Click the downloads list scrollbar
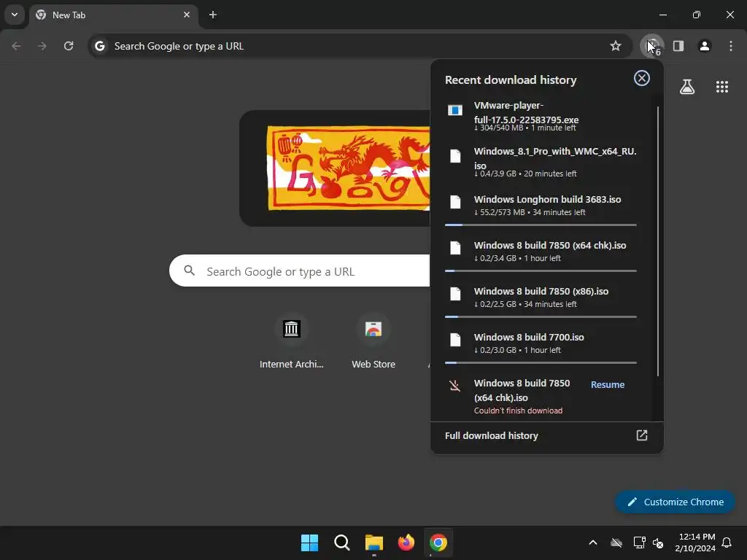The image size is (747, 560). click(658, 241)
